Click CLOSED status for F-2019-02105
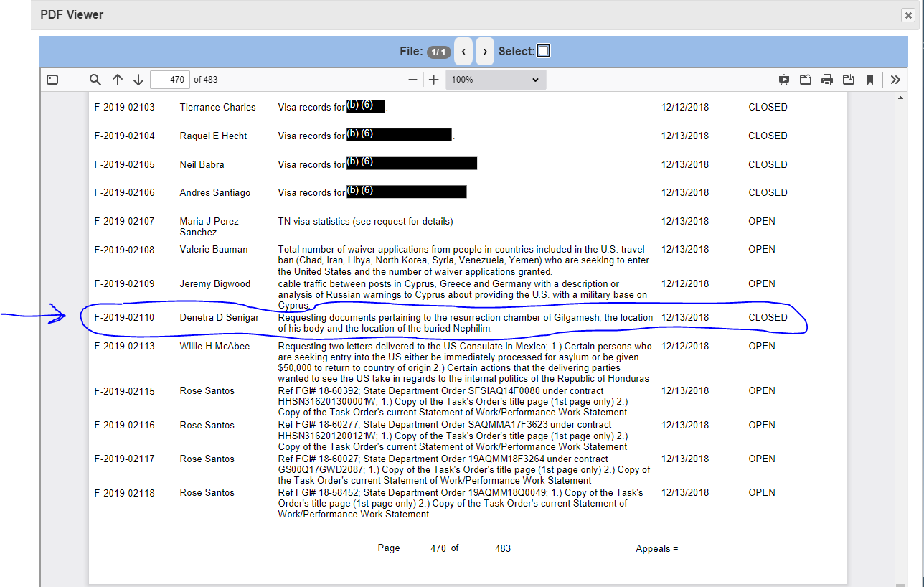Screen dimensions: 924x587 click(x=768, y=165)
